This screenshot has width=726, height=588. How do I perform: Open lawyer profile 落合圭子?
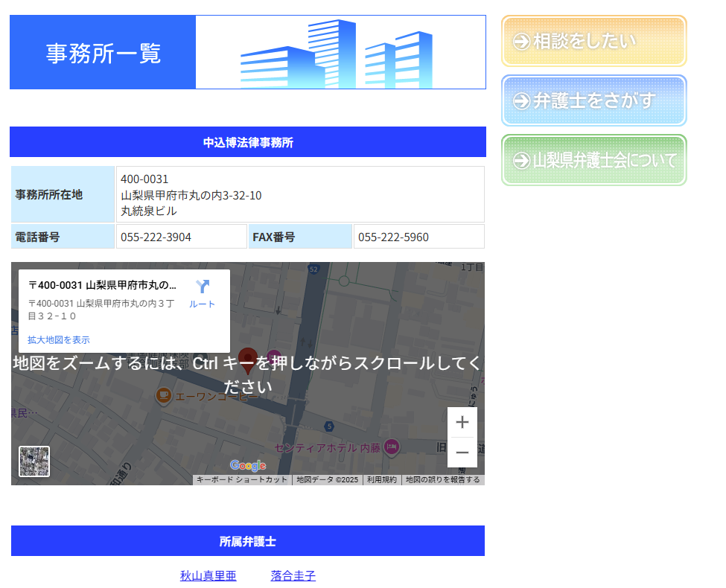293,576
